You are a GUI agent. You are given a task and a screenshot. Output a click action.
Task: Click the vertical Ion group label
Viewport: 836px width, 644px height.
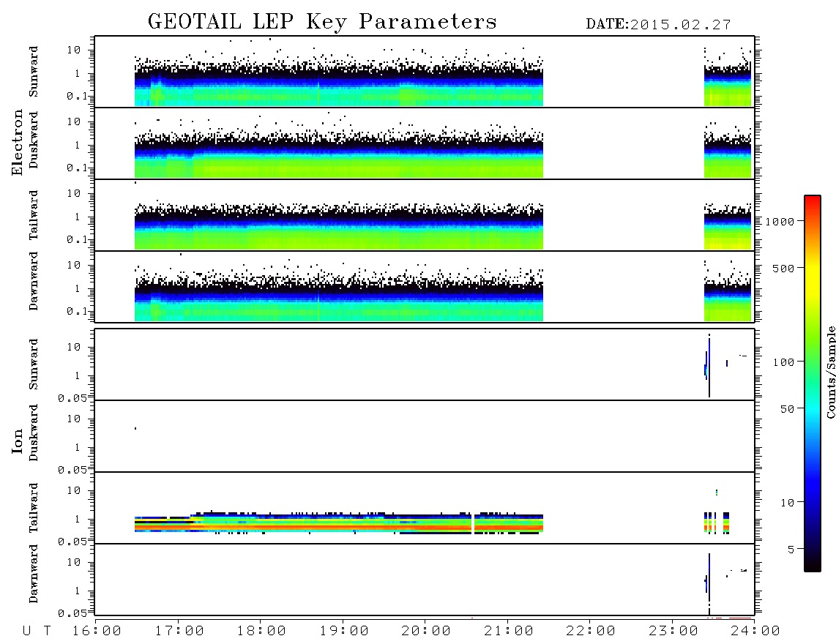point(17,441)
